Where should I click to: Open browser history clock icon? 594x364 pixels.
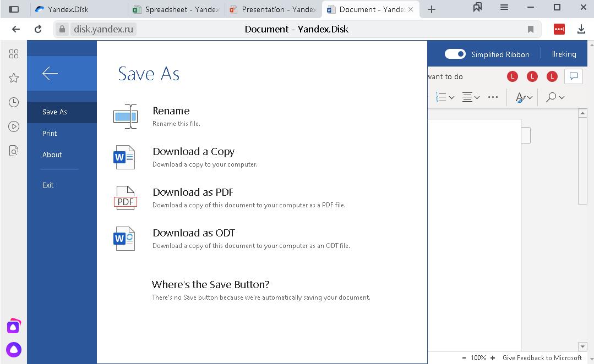tap(14, 102)
